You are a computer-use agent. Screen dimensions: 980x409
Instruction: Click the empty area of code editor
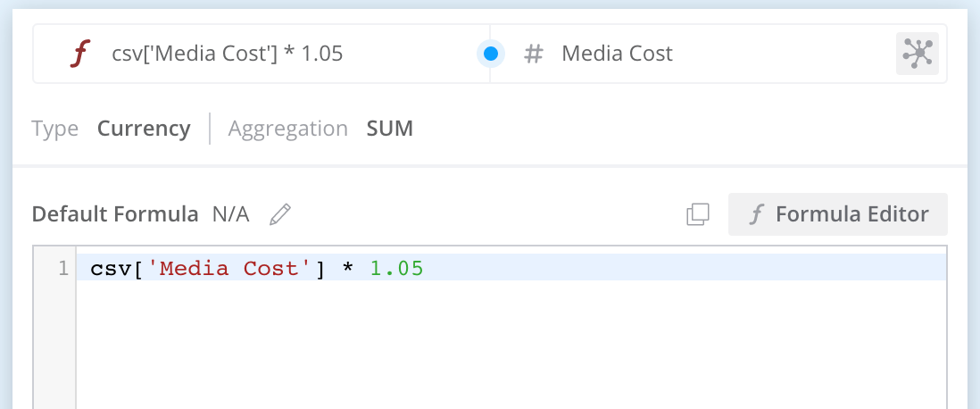coord(509,348)
